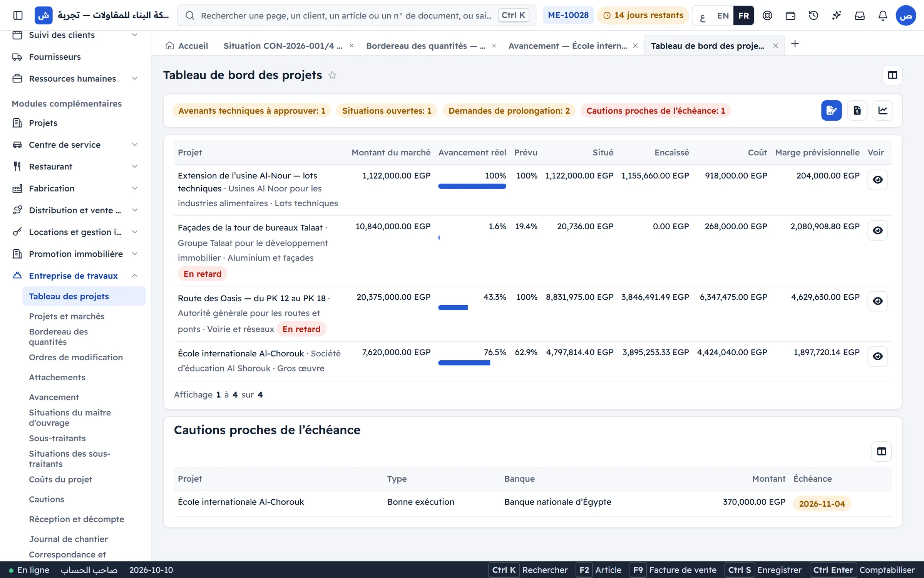View the Extension de l'usine Al-Nour project

[877, 180]
